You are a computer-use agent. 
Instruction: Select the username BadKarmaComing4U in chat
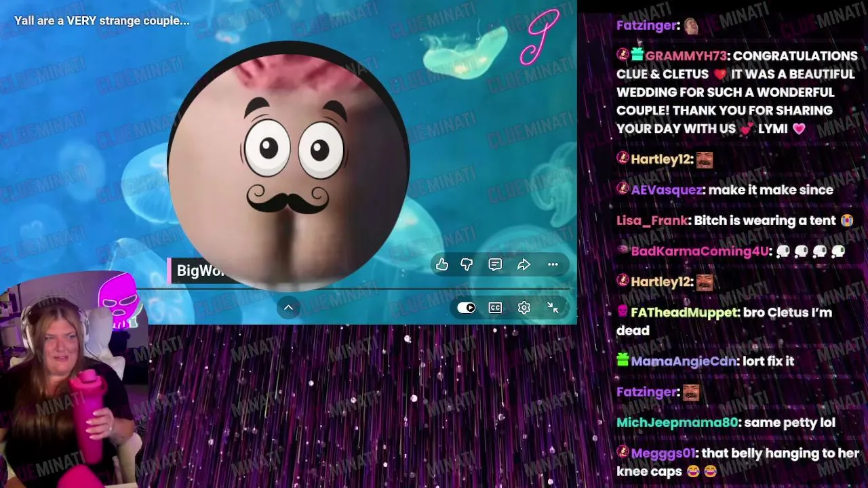(701, 251)
